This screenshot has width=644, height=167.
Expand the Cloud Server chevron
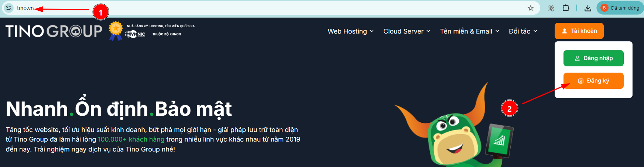point(428,31)
